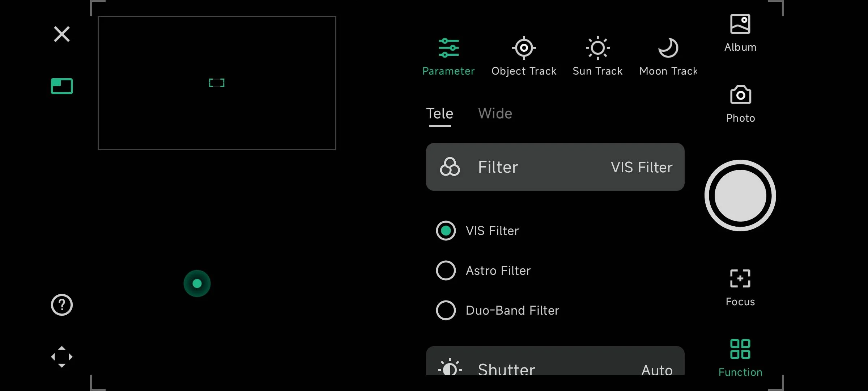The width and height of the screenshot is (868, 391).
Task: Start Moon Track mode
Action: coord(668,56)
